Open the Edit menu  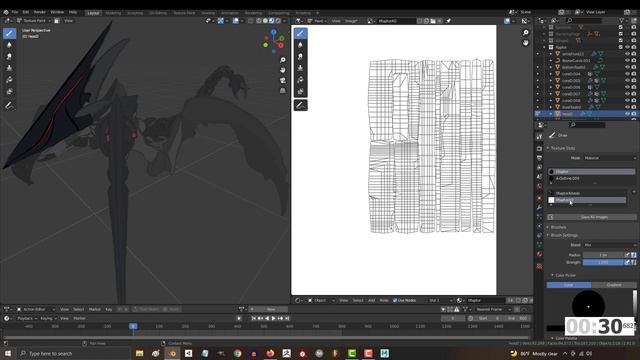(x=26, y=13)
